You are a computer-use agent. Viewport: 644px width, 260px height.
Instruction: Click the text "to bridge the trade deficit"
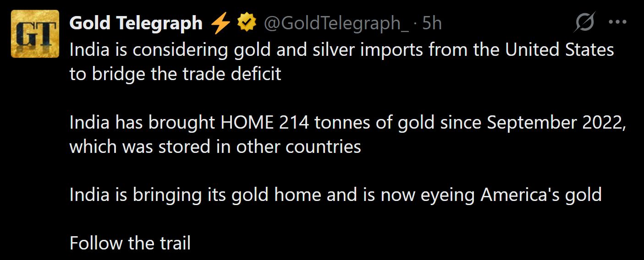[x=175, y=74]
